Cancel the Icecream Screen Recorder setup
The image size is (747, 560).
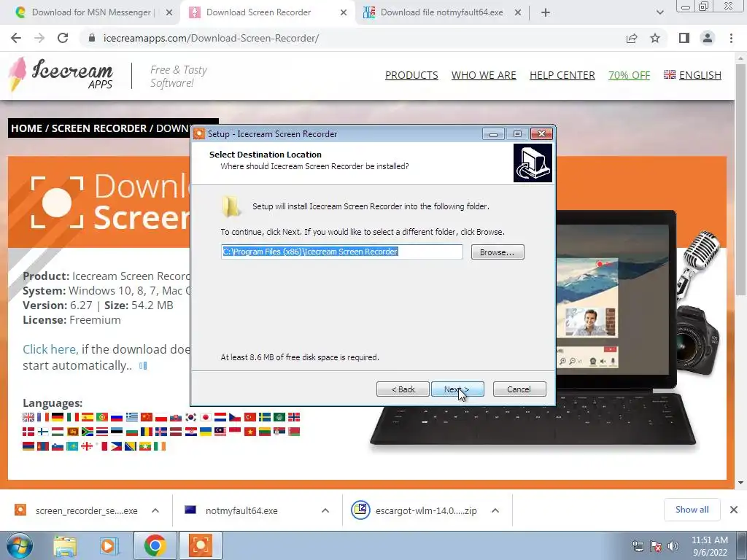(519, 389)
